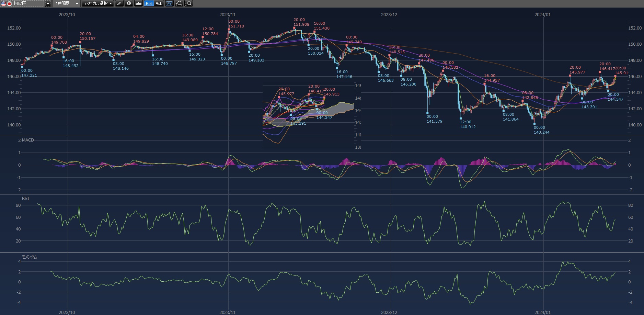Expand the テクニカル選択 indicator menu

(98, 3)
